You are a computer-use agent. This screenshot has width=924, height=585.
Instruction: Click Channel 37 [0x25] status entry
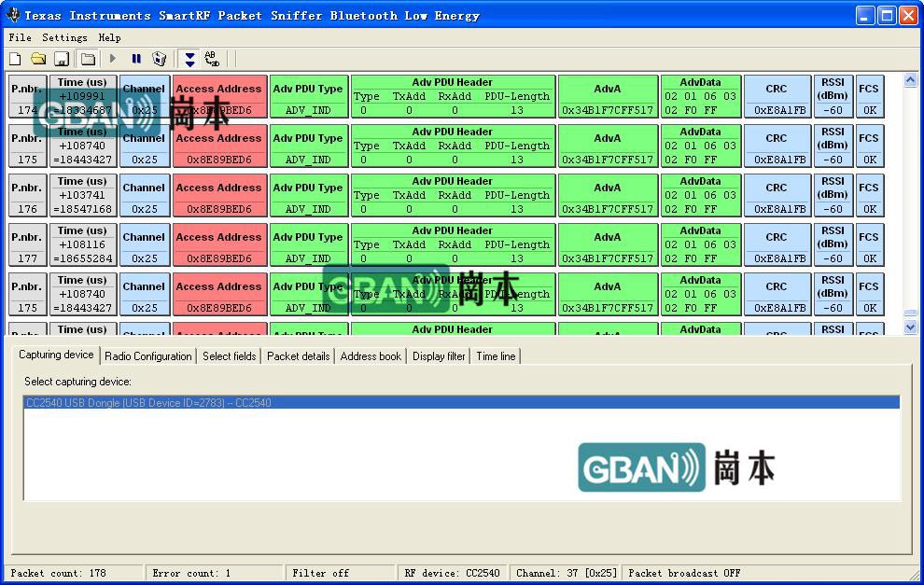click(567, 573)
